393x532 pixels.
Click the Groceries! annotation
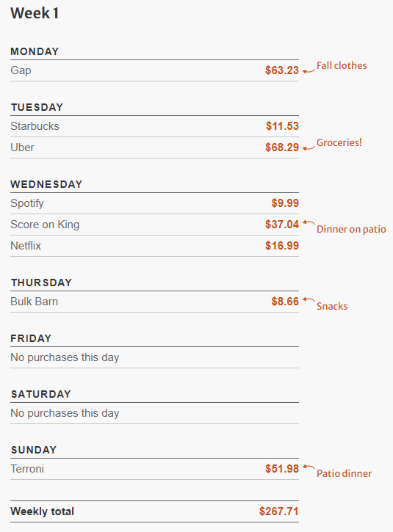(339, 142)
